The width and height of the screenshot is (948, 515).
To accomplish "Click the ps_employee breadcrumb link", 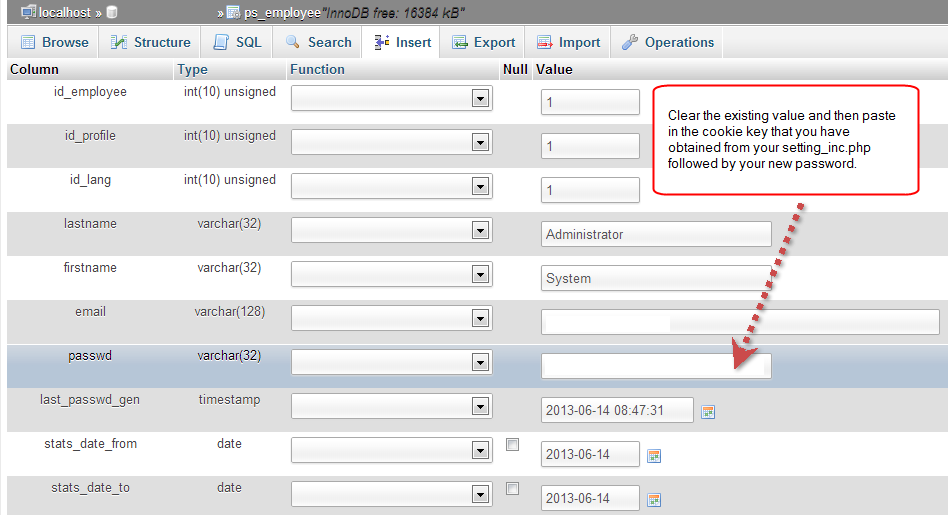I will tap(282, 13).
